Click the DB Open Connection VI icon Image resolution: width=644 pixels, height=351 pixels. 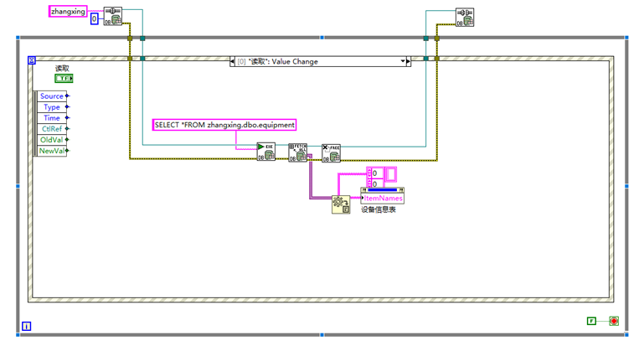[112, 17]
